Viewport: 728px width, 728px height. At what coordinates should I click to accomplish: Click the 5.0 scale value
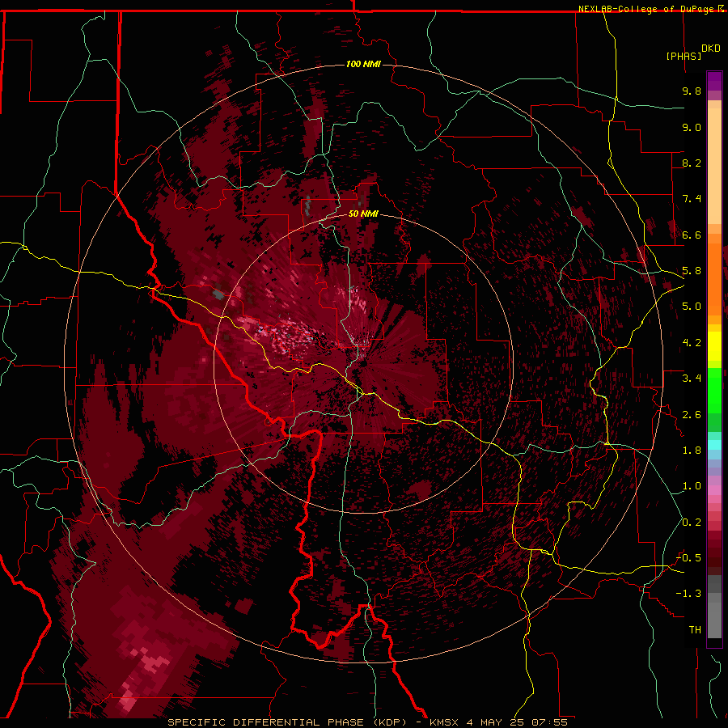click(x=692, y=307)
